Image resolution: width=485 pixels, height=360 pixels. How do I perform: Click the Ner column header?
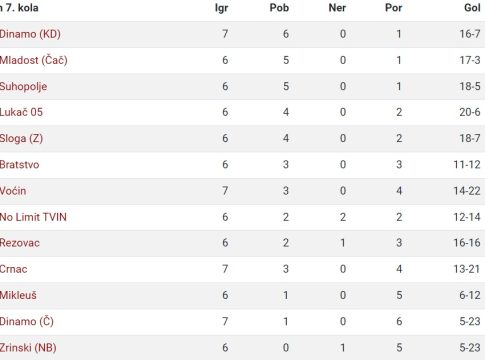coord(337,8)
